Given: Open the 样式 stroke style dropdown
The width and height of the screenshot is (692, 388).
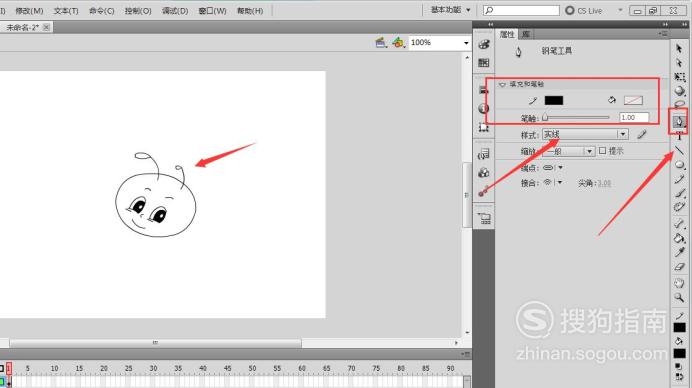Looking at the screenshot, I should tap(585, 134).
